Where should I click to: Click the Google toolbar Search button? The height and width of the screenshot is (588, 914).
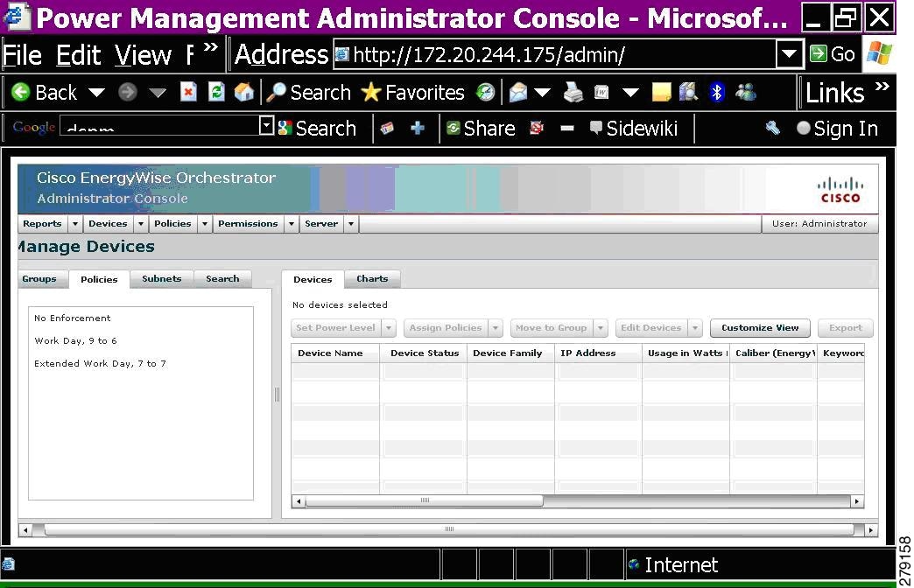coord(317,129)
